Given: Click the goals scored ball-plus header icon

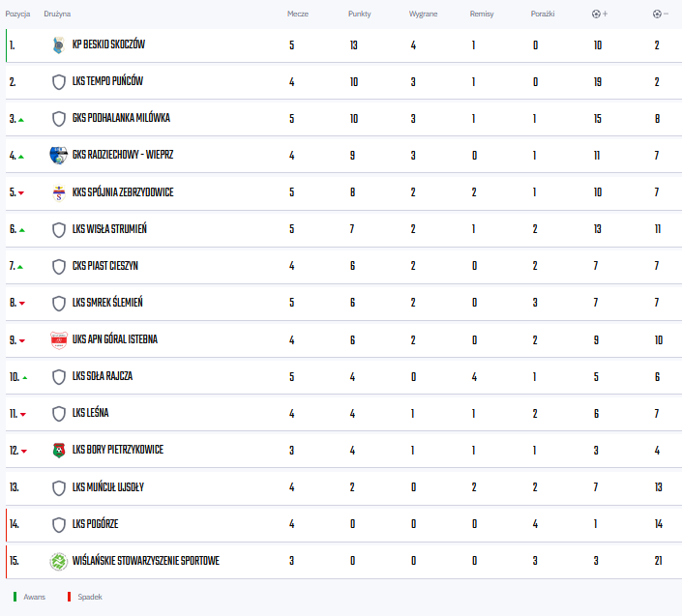Looking at the screenshot, I should click(600, 14).
